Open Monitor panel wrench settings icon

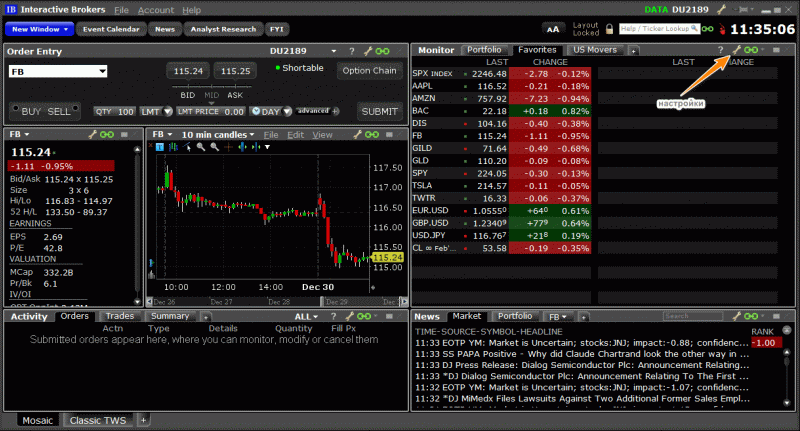736,49
